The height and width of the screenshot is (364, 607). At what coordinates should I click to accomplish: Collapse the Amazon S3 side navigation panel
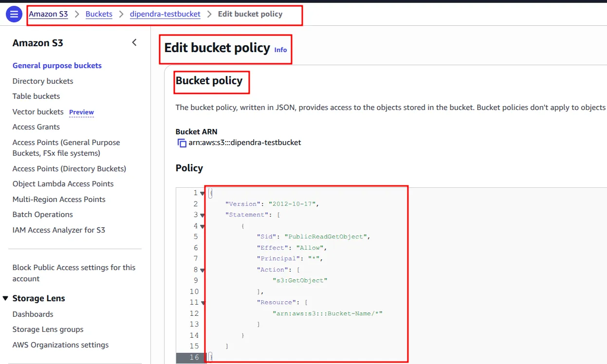pyautogui.click(x=134, y=43)
